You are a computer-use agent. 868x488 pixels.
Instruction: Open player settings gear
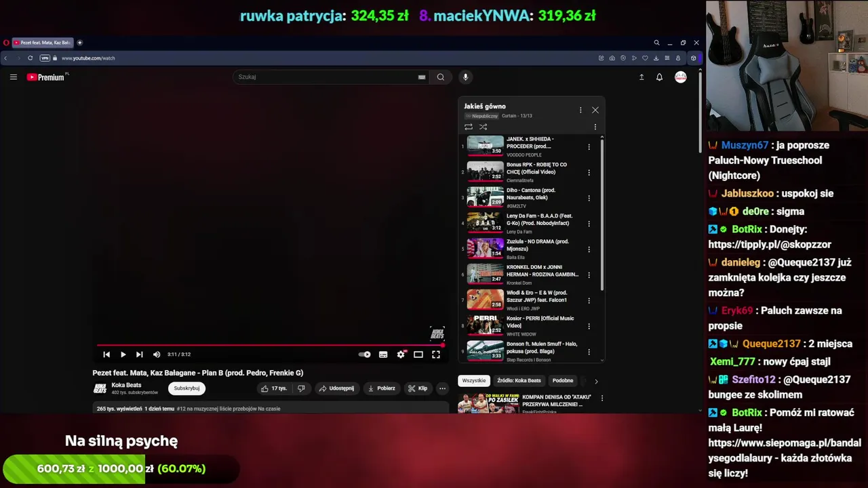(x=401, y=354)
